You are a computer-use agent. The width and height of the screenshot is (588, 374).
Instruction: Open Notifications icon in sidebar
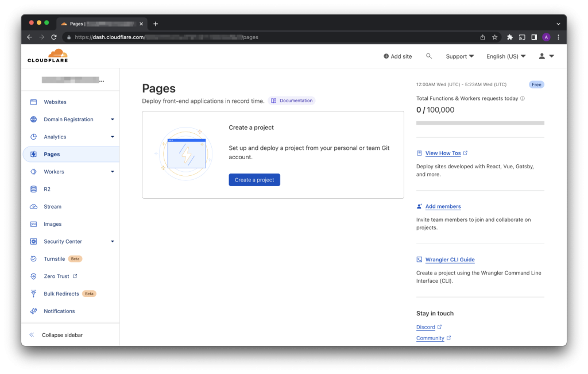33,311
